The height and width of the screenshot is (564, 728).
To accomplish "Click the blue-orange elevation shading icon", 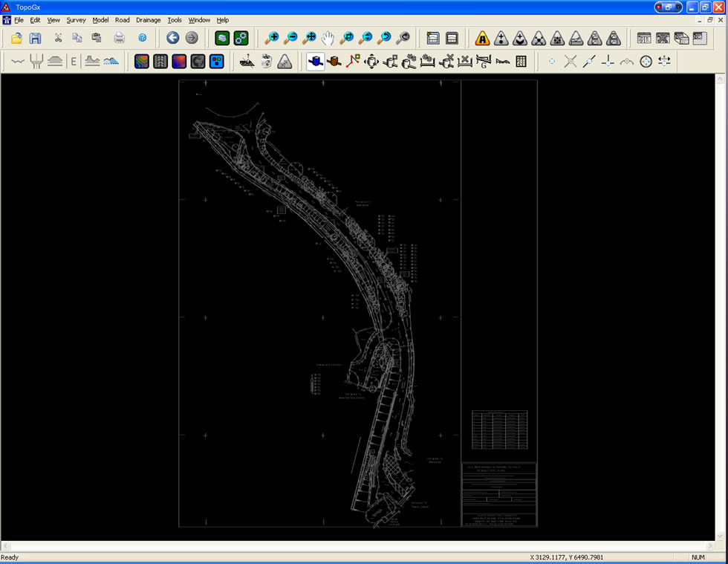I will click(179, 62).
